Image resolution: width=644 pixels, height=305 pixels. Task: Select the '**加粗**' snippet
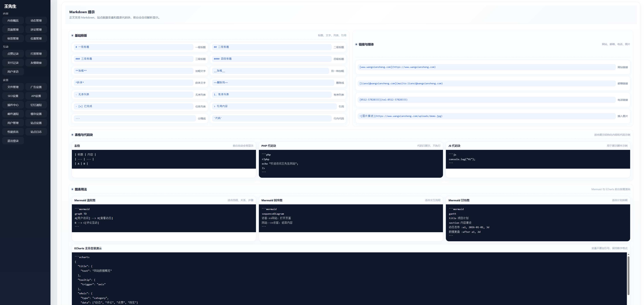[133, 71]
